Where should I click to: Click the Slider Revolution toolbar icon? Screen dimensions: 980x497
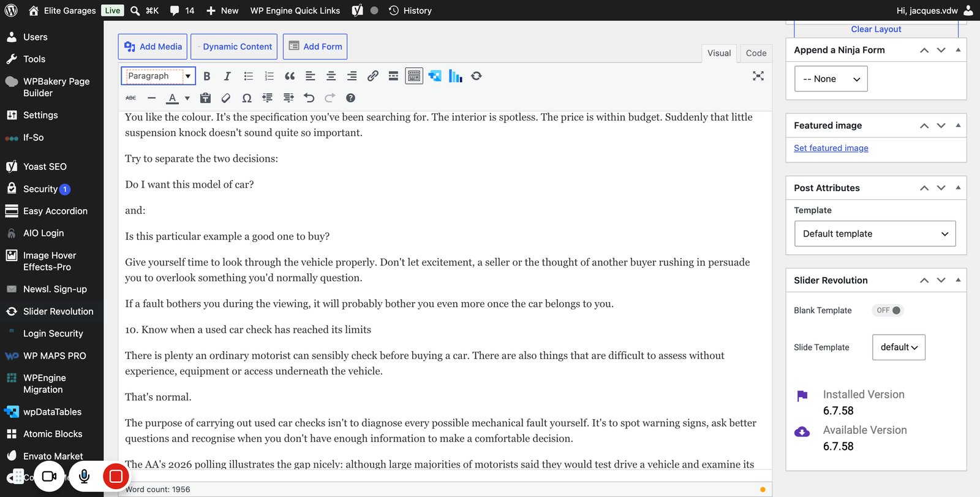coord(476,76)
